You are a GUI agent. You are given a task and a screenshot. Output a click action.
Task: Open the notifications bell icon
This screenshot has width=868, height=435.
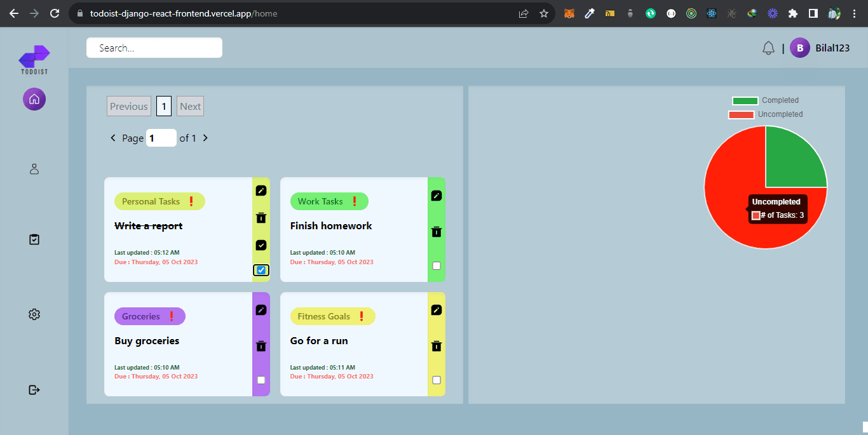(769, 48)
